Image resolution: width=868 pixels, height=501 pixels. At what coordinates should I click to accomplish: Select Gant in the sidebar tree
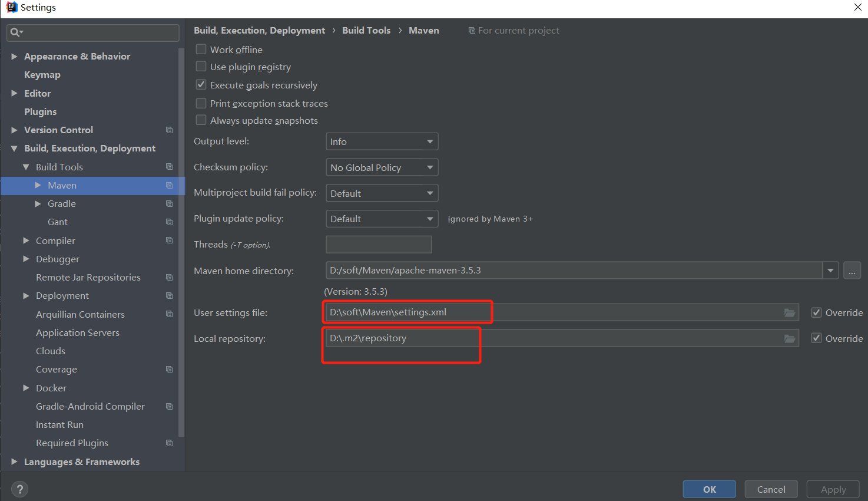57,222
